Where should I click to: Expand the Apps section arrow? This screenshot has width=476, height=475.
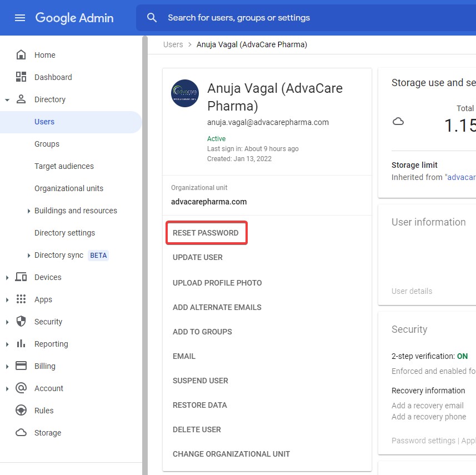click(7, 300)
